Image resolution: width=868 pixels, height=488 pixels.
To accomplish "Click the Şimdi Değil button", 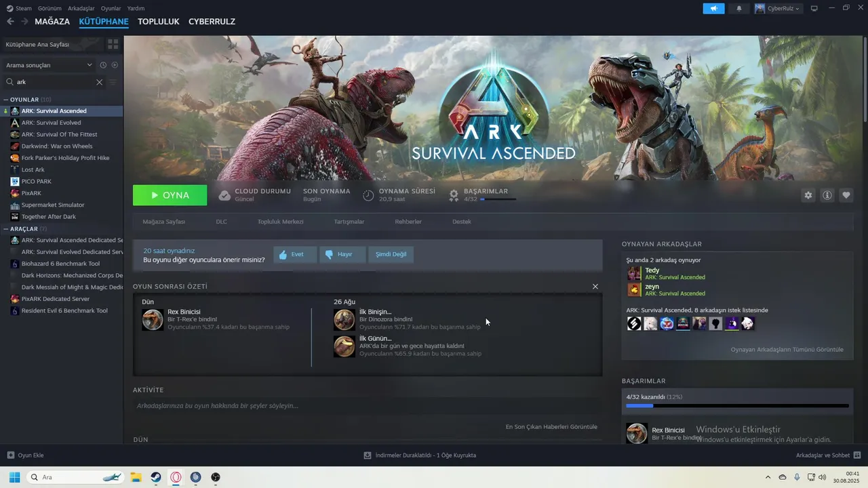I will click(391, 254).
